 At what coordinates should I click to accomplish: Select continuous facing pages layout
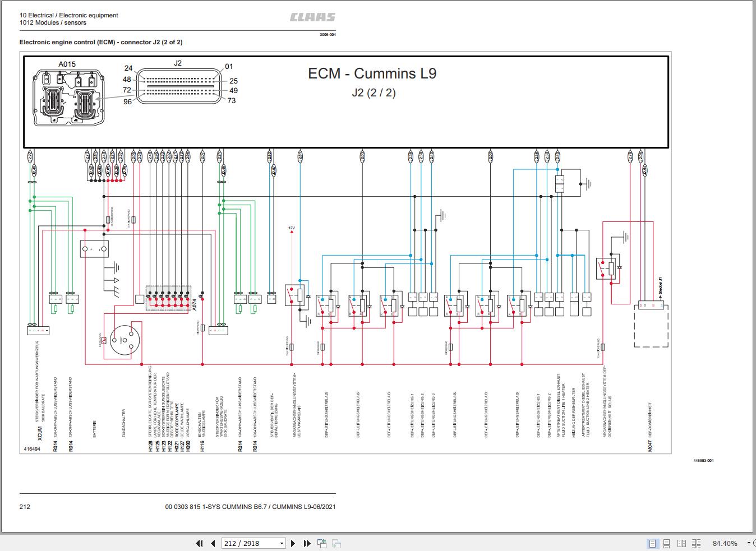[x=696, y=543]
